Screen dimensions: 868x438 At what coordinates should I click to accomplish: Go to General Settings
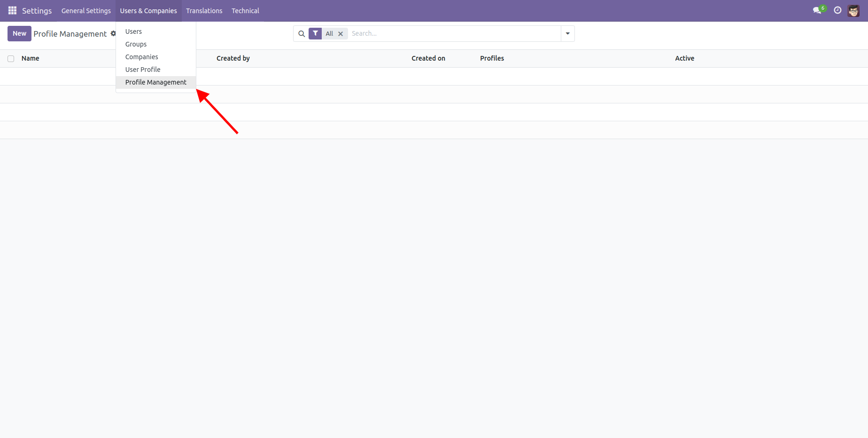pyautogui.click(x=86, y=11)
